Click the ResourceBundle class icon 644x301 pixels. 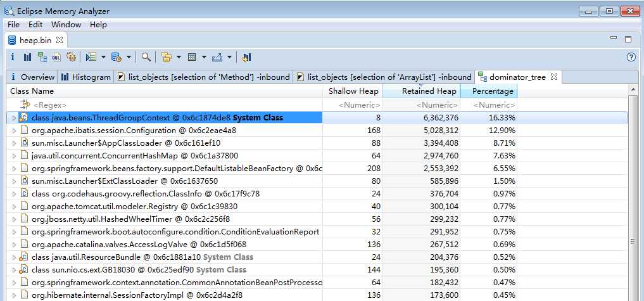[24, 257]
